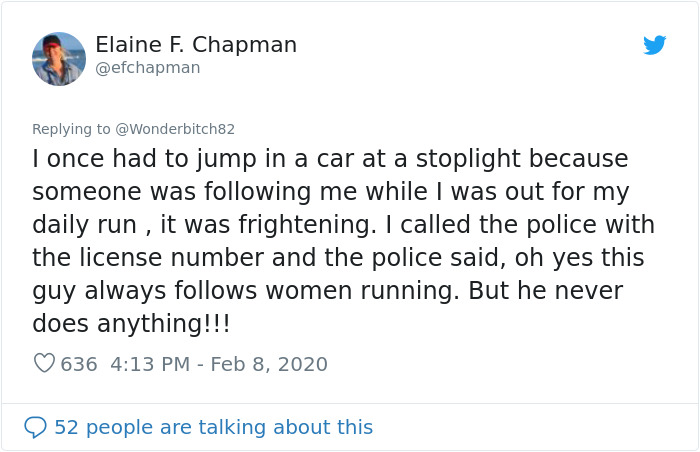Open '52 people are talking about this'
The height and width of the screenshot is (452, 700).
point(213,427)
